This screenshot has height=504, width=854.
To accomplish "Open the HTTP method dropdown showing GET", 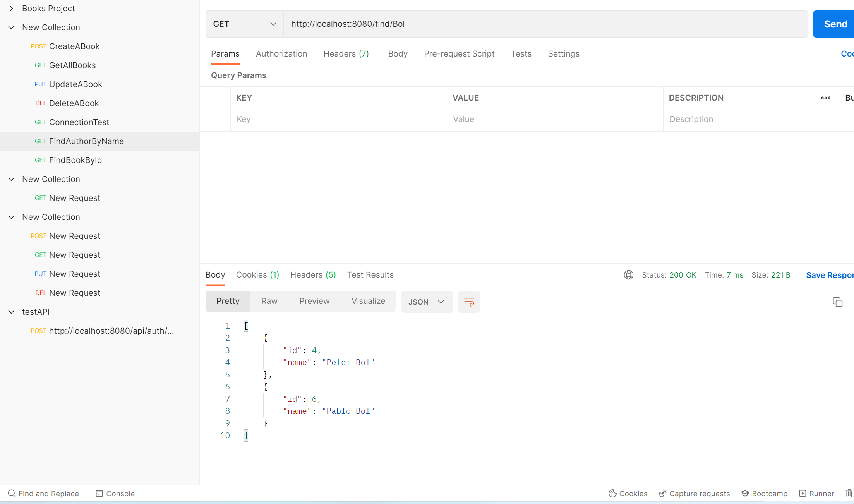I will [x=244, y=24].
